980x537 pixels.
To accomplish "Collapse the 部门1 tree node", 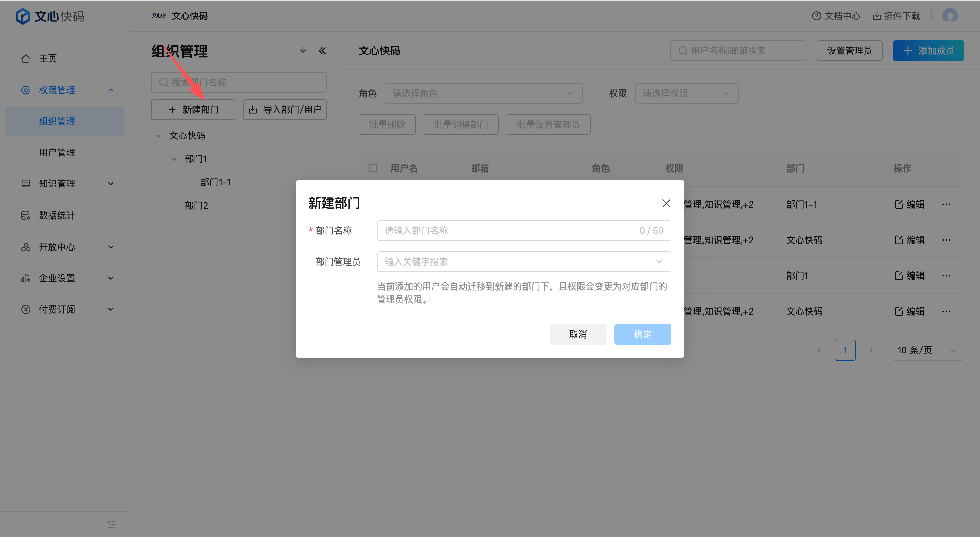I will [x=174, y=159].
